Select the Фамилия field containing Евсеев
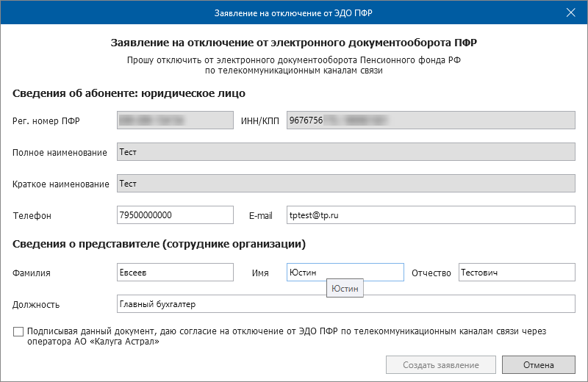588x382 pixels. pos(175,273)
